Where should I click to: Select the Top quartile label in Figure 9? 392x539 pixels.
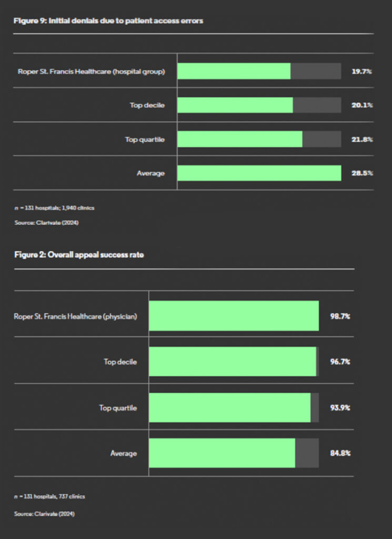[145, 139]
